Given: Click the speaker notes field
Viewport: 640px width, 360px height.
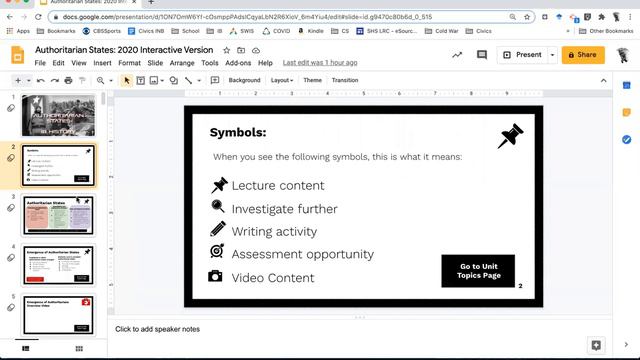Looking at the screenshot, I should 359,329.
